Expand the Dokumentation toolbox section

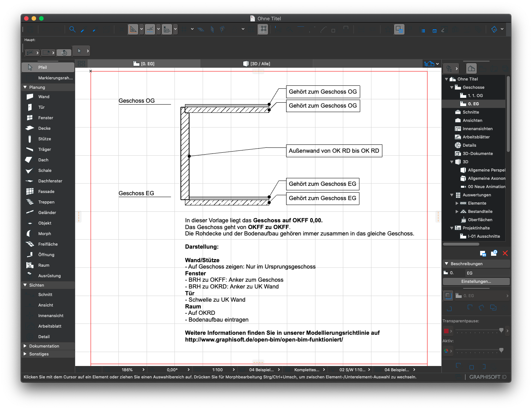(26, 346)
